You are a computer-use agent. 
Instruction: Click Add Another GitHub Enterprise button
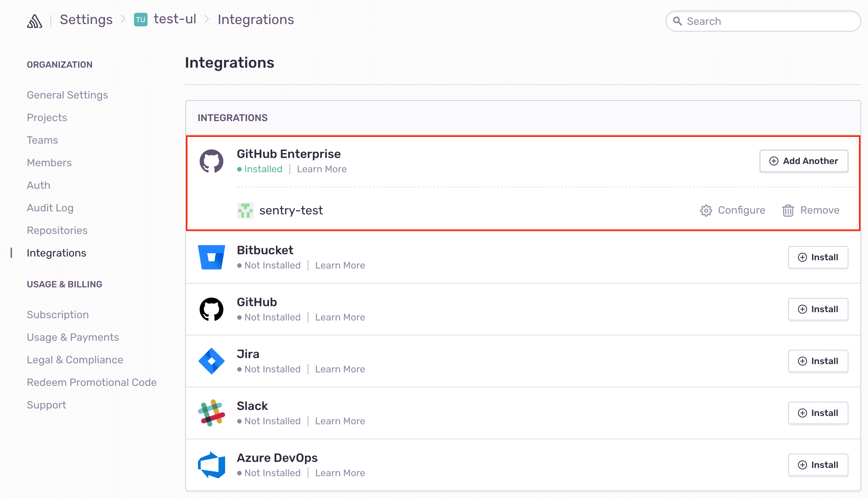click(804, 161)
